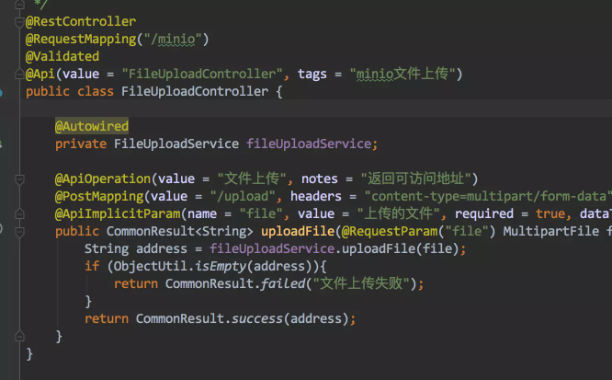The width and height of the screenshot is (612, 380).
Task: Click the "文件上传" value string in @ApiOperation
Action: pyautogui.click(x=253, y=179)
